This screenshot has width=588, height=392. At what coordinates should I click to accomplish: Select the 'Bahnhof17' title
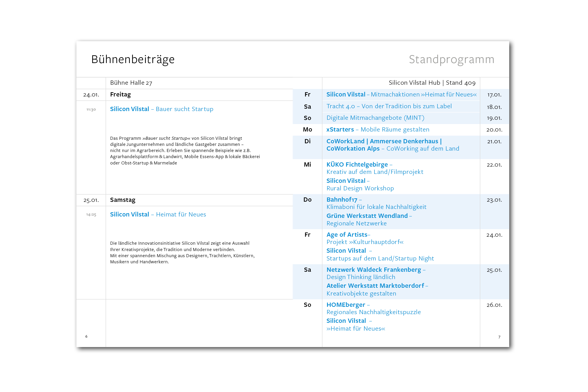click(342, 200)
